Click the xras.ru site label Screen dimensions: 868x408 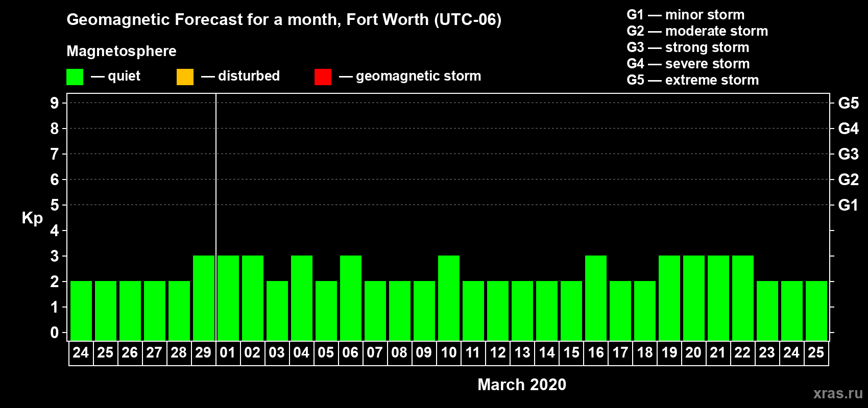coord(838,393)
